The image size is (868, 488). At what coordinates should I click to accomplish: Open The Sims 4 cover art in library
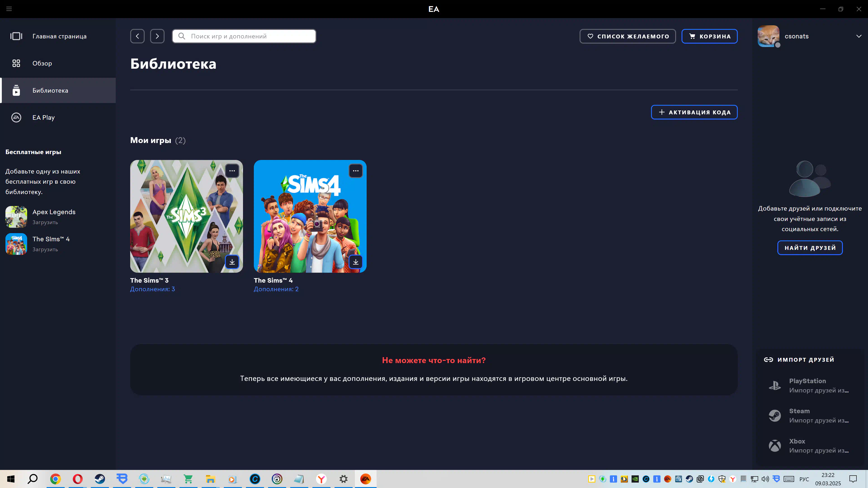pos(310,216)
